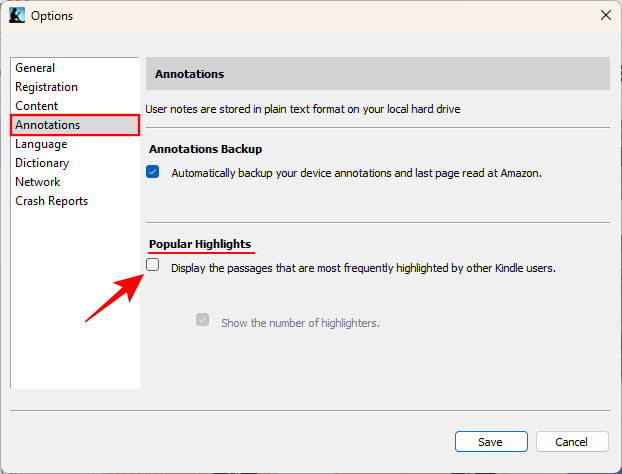The height and width of the screenshot is (474, 622).
Task: Click the Save button
Action: (x=490, y=441)
